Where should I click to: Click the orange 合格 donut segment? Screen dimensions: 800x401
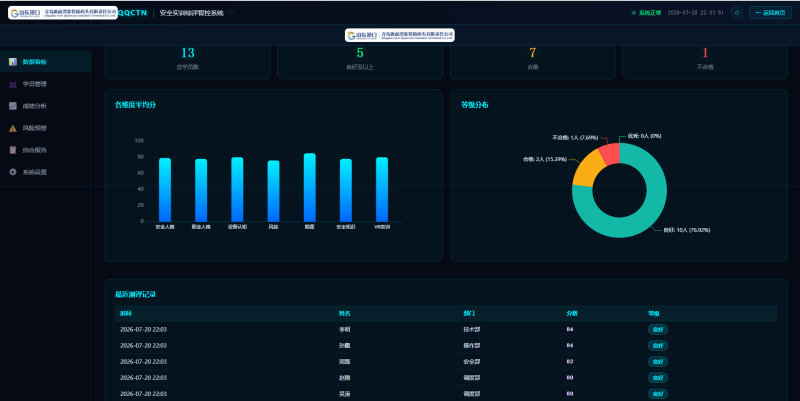(587, 168)
